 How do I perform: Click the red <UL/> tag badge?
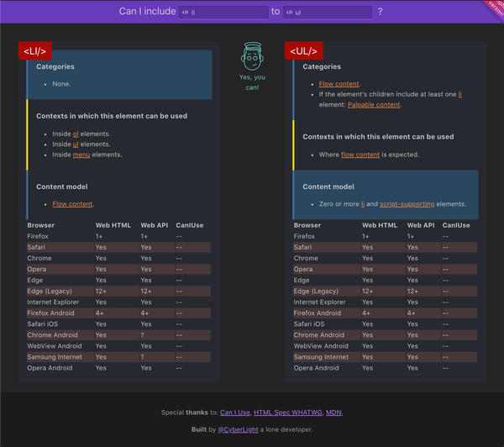(x=303, y=51)
